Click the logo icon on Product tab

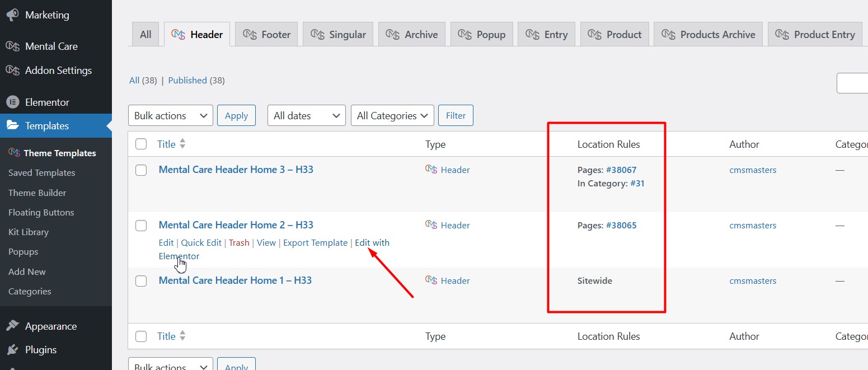[595, 35]
